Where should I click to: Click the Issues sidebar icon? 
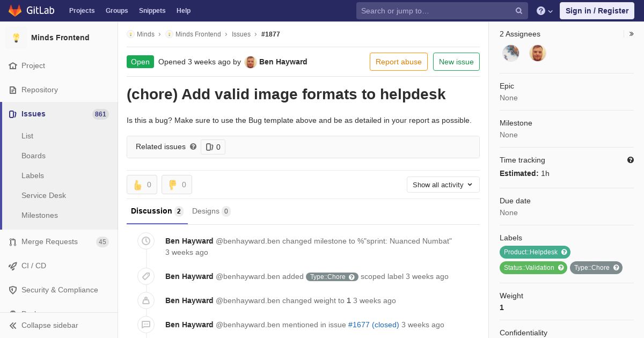(x=13, y=114)
